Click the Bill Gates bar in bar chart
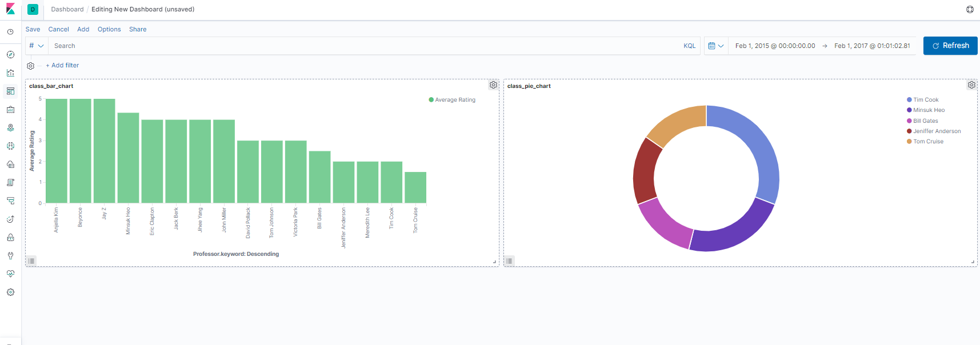 coord(319,177)
